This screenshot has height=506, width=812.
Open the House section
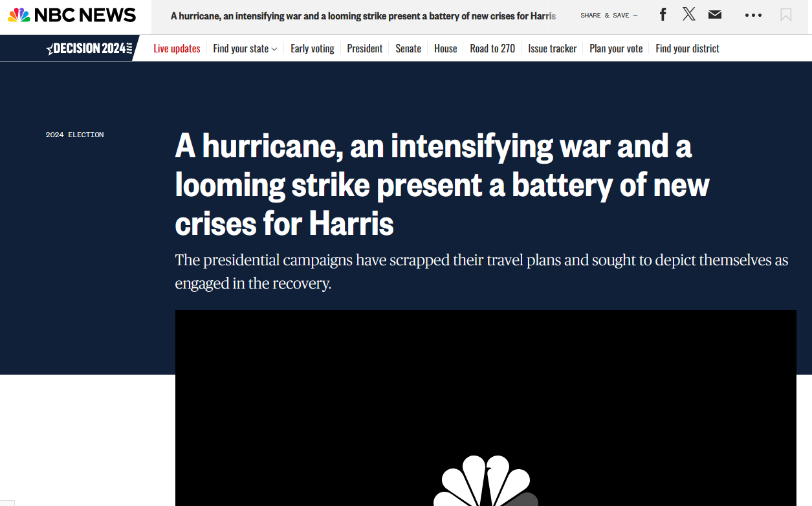coord(446,49)
